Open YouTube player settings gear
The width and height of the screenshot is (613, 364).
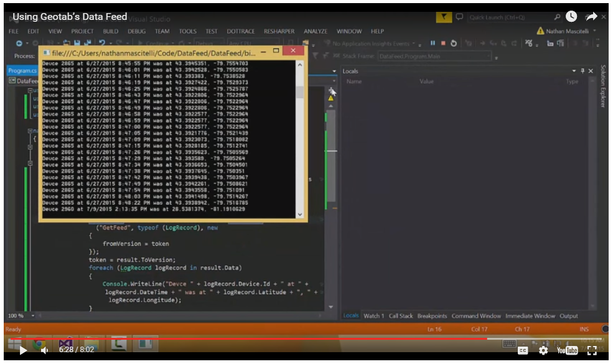543,350
